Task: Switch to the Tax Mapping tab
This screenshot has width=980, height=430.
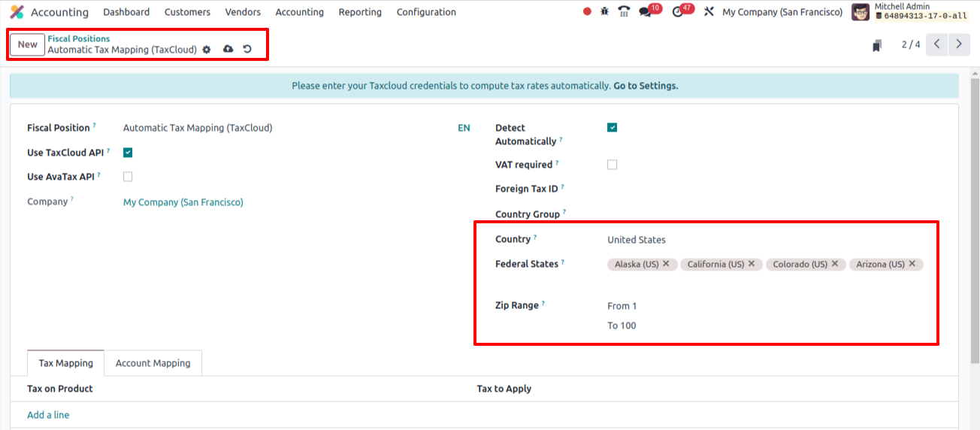Action: (x=66, y=363)
